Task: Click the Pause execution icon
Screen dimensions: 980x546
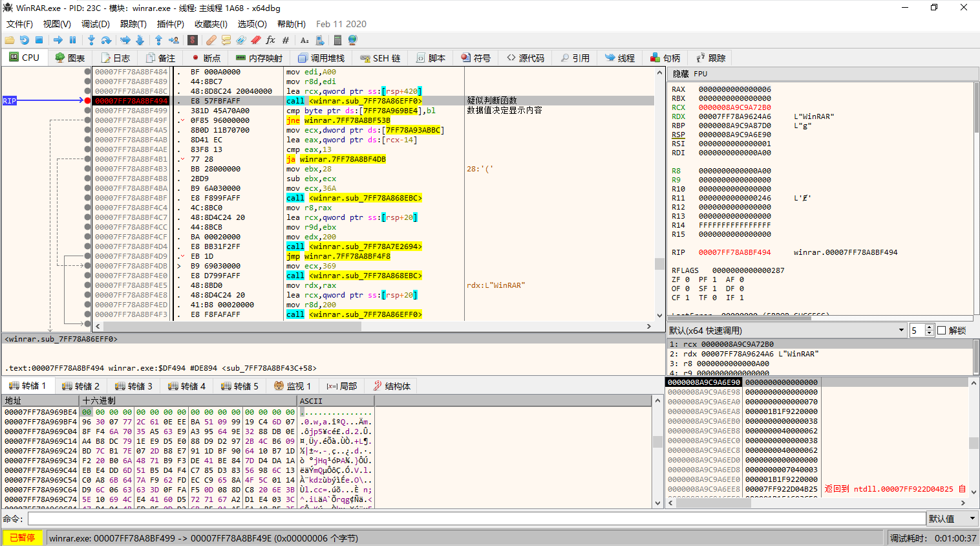Action: pyautogui.click(x=72, y=40)
